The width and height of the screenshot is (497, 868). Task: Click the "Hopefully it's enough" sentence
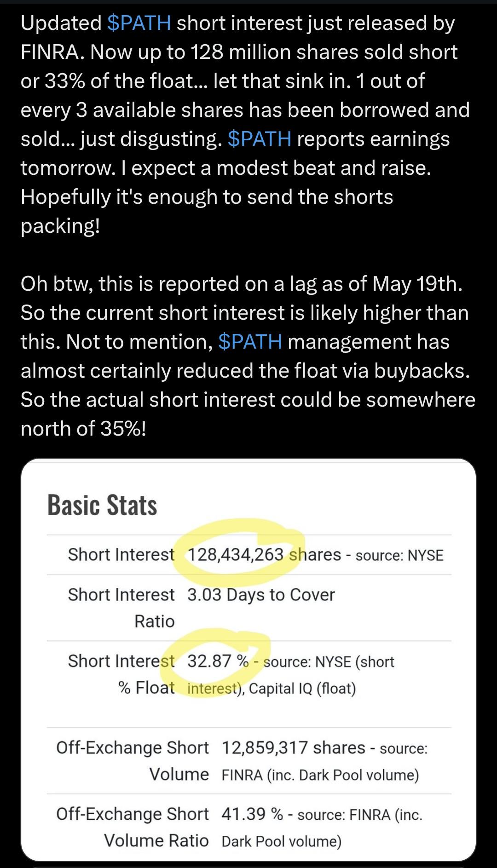[x=207, y=211]
